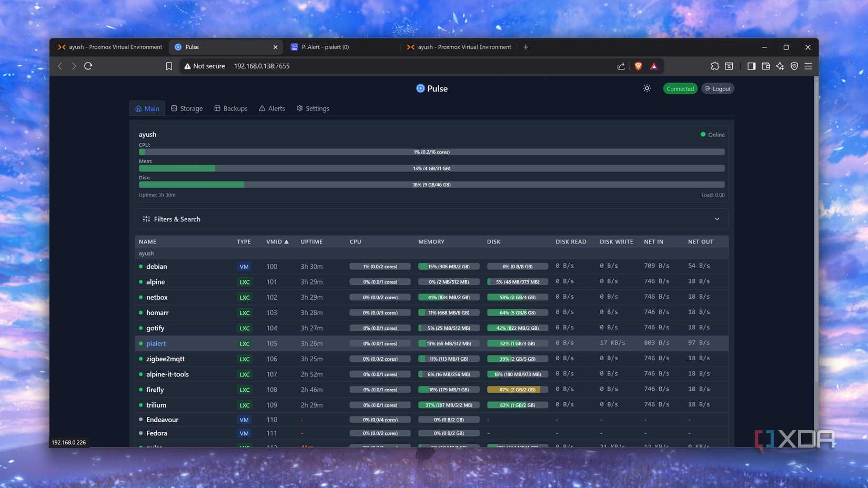The image size is (868, 488).
Task: Click the share icon in the address bar
Action: click(621, 66)
